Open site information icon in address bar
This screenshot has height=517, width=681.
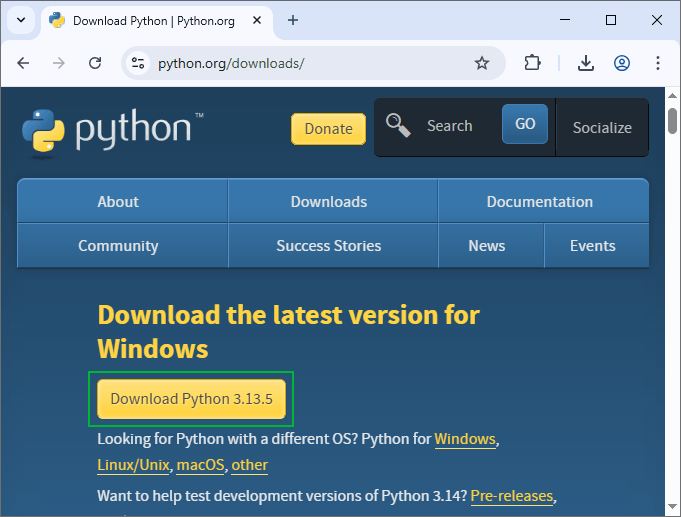click(x=138, y=63)
